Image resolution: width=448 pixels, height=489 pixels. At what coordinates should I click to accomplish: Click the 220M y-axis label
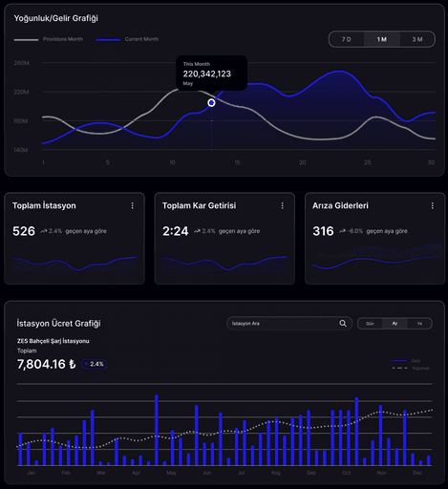click(x=22, y=92)
